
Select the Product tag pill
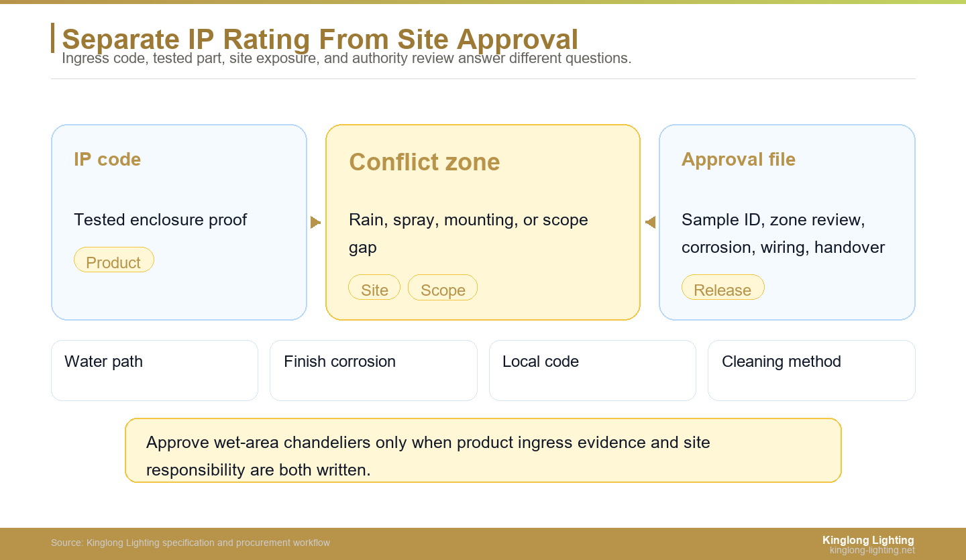point(114,260)
